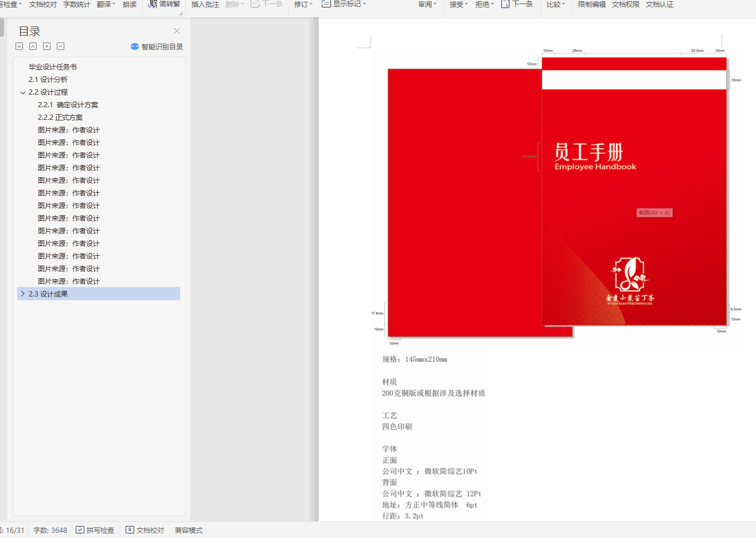Image resolution: width=756 pixels, height=538 pixels.
Task: Click the blue robot icon of 智能识别目录
Action: [x=135, y=46]
